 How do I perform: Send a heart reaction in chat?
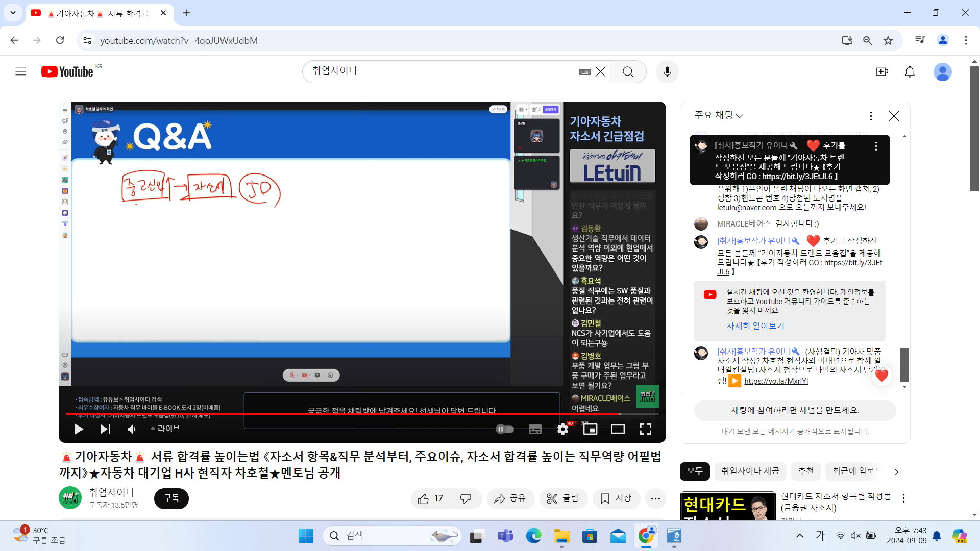[x=881, y=376]
